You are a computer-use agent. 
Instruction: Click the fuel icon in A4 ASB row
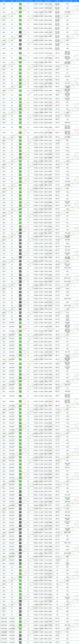click(x=20, y=48)
